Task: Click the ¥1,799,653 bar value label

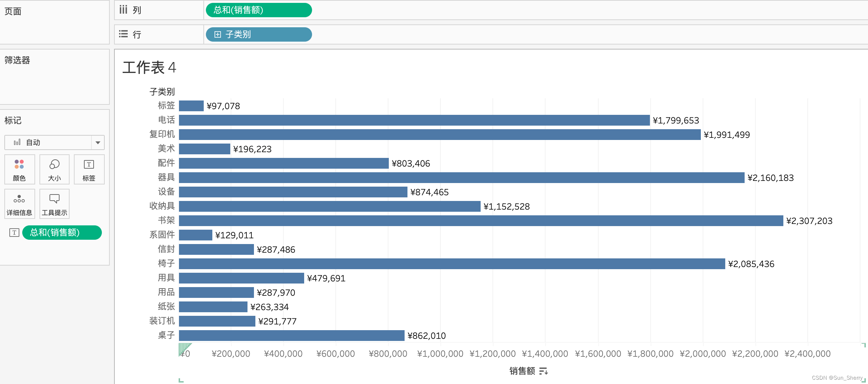Action: click(x=676, y=121)
